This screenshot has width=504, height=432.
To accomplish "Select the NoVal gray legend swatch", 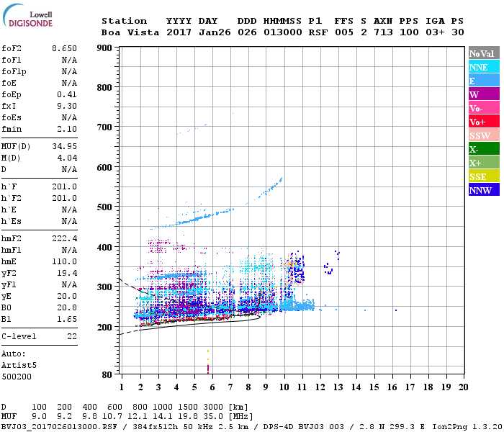I will (482, 53).
